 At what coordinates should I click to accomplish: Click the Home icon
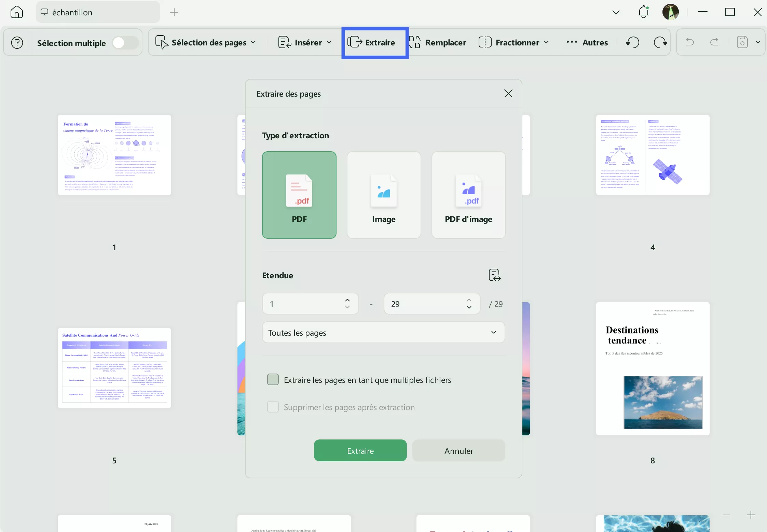(x=16, y=12)
